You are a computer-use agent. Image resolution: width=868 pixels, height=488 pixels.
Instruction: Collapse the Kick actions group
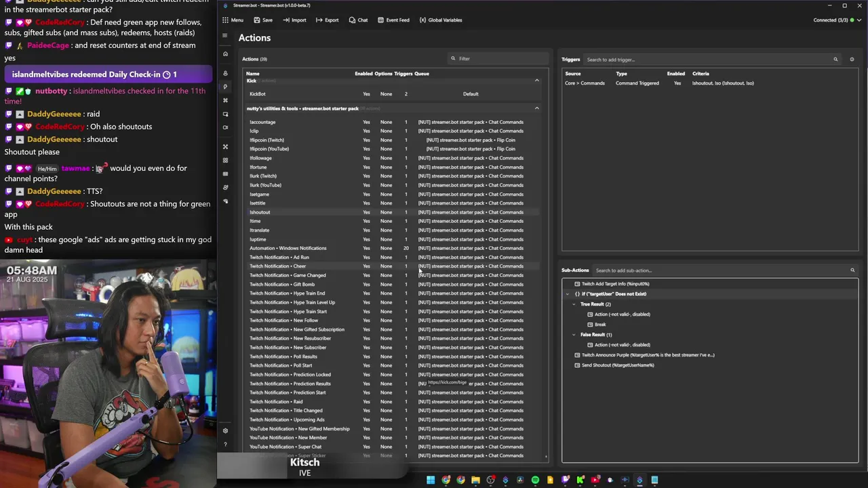click(x=536, y=81)
